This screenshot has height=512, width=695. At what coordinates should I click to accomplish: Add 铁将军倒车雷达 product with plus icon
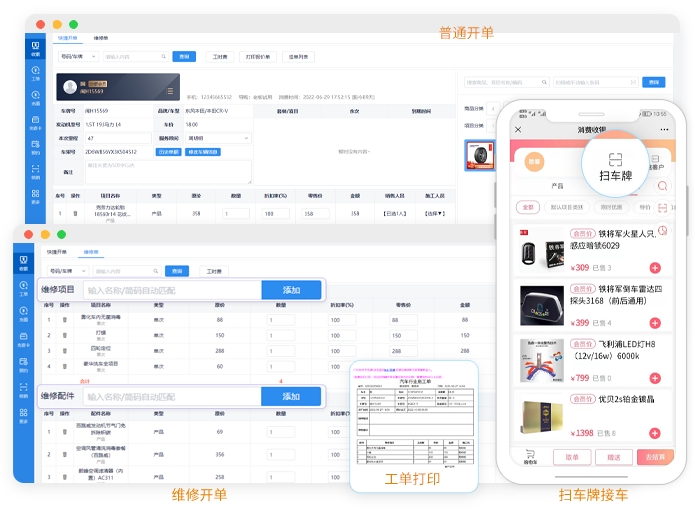[655, 323]
